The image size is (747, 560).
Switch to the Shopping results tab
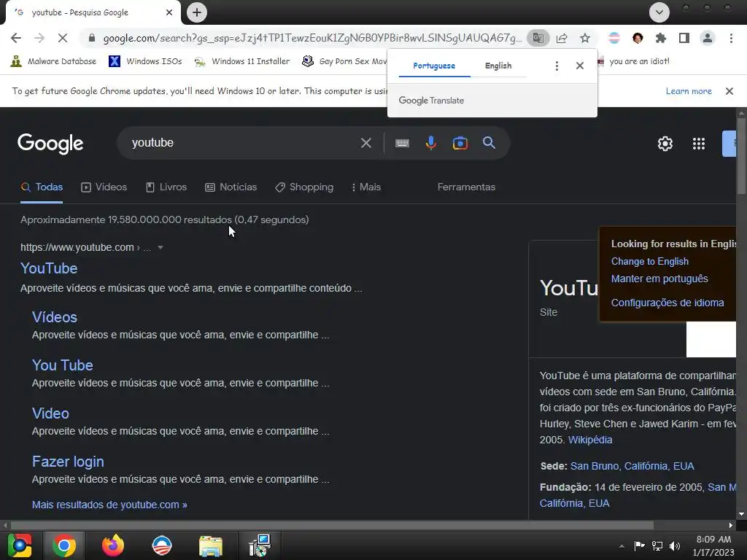click(304, 187)
